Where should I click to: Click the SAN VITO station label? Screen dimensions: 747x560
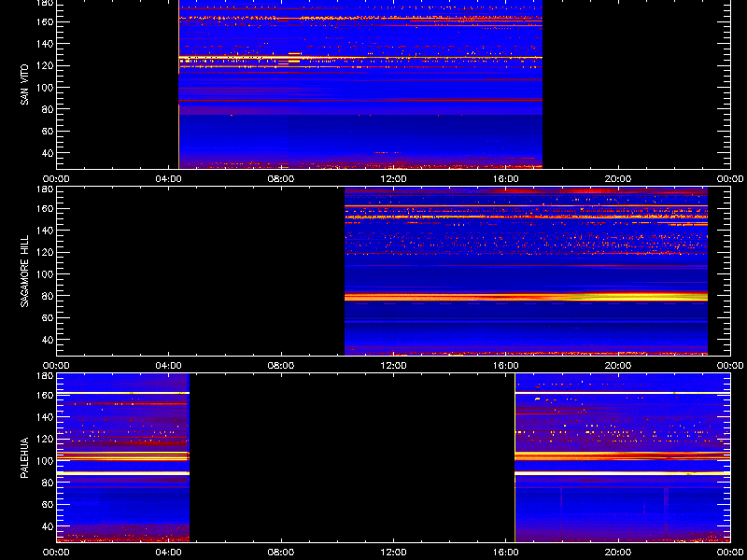(24, 85)
